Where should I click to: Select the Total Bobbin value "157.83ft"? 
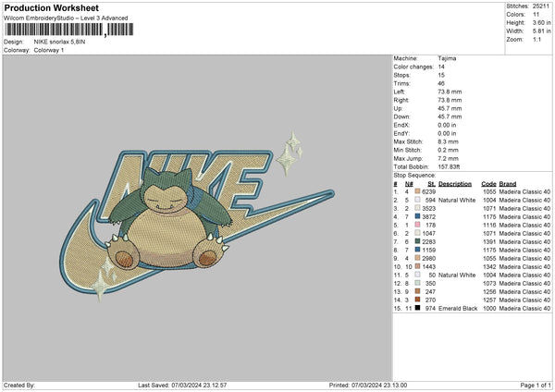point(449,166)
